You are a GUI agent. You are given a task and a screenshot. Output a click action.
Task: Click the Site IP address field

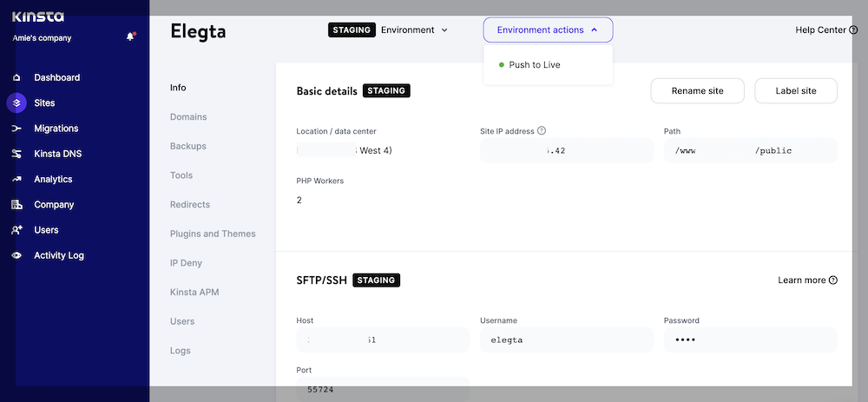pyautogui.click(x=567, y=150)
